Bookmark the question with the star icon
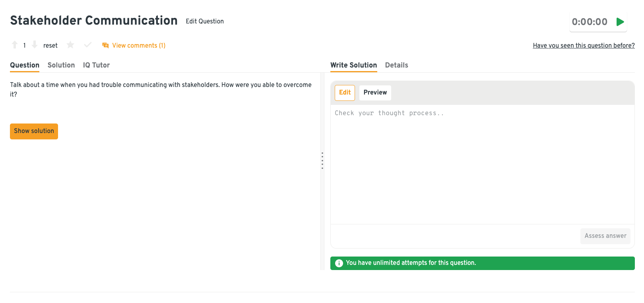644x303 pixels. (x=70, y=45)
